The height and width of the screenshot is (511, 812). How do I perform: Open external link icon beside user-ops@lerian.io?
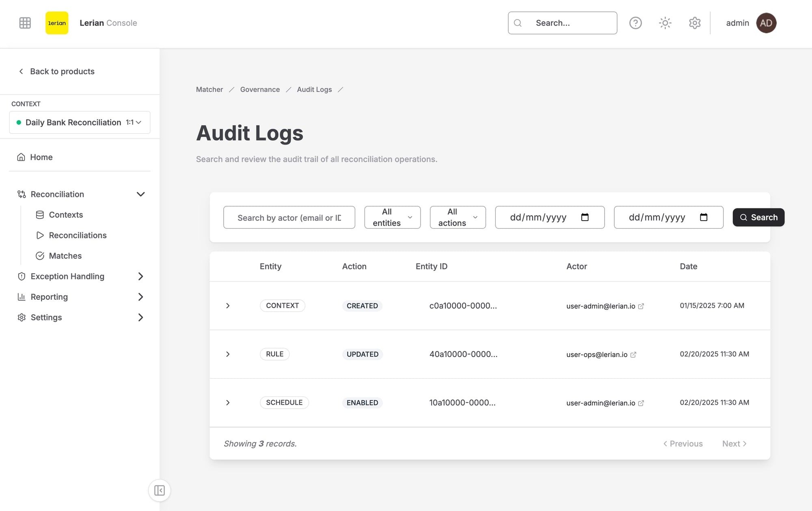633,355
